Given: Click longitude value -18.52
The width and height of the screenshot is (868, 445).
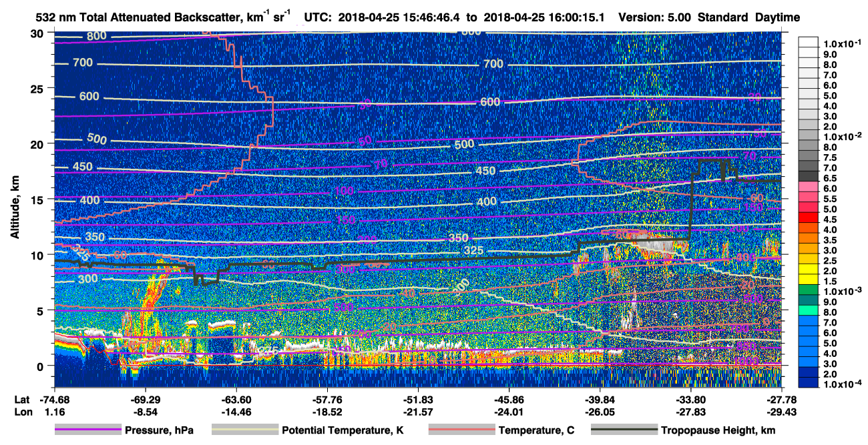Looking at the screenshot, I should point(327,412).
